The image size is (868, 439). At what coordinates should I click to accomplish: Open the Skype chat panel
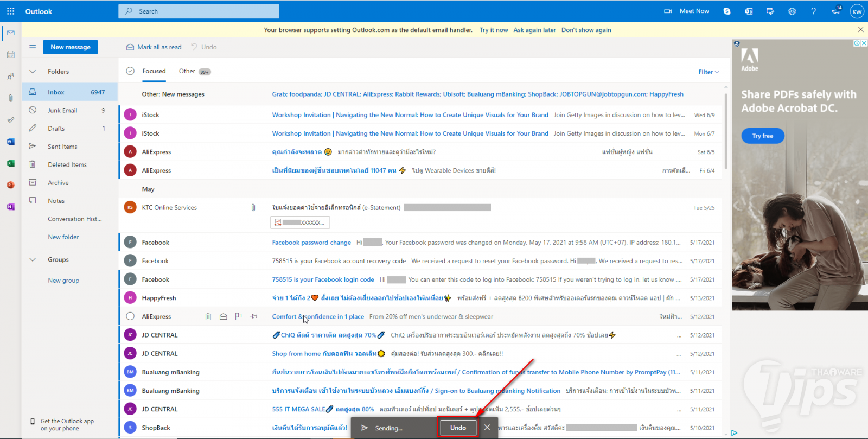point(727,11)
